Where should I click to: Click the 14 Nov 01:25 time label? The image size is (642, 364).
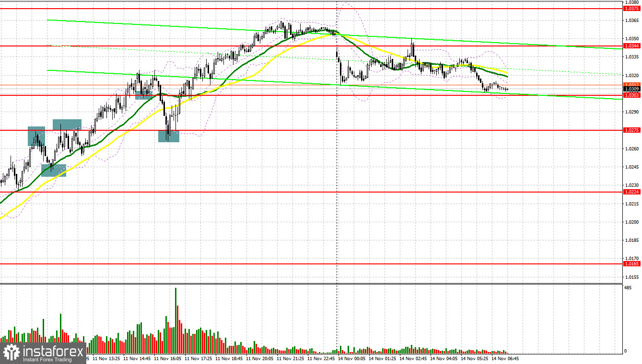(x=383, y=358)
